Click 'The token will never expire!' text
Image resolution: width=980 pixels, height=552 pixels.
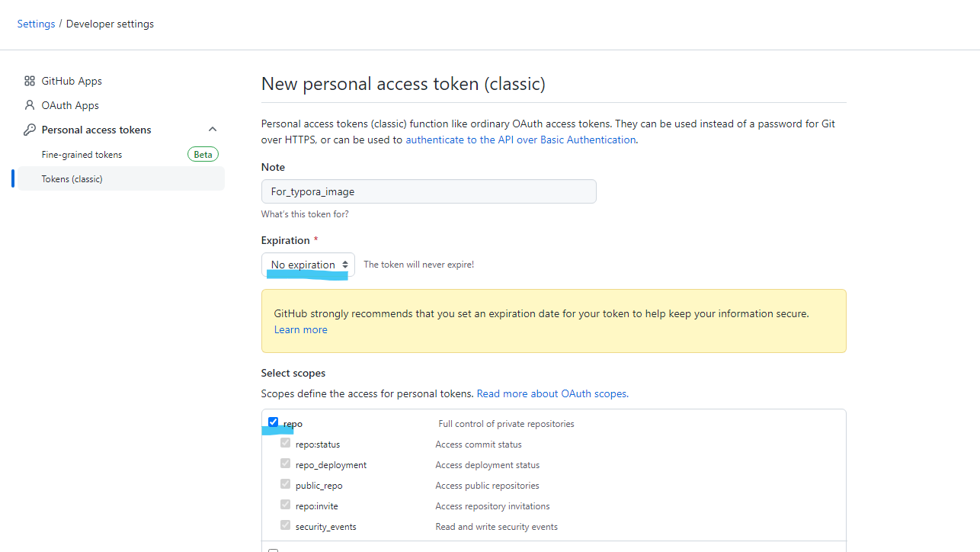(x=418, y=265)
